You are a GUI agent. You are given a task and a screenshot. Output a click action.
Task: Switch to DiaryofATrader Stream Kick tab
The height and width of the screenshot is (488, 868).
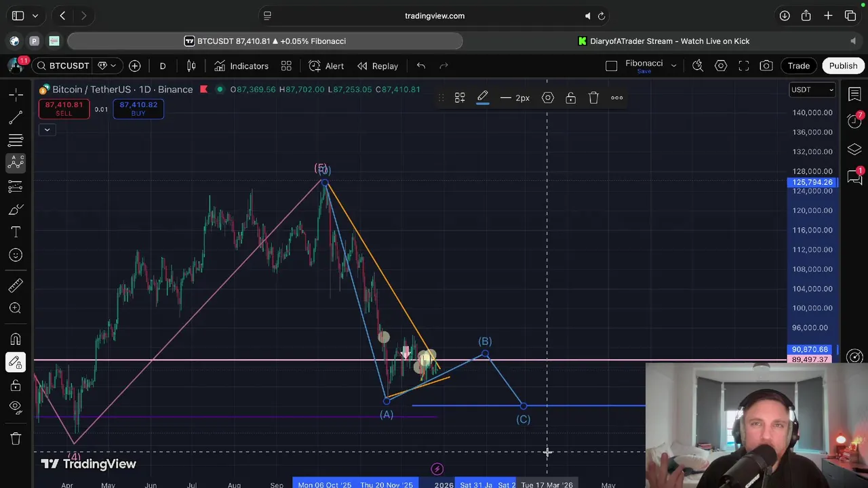[663, 41]
